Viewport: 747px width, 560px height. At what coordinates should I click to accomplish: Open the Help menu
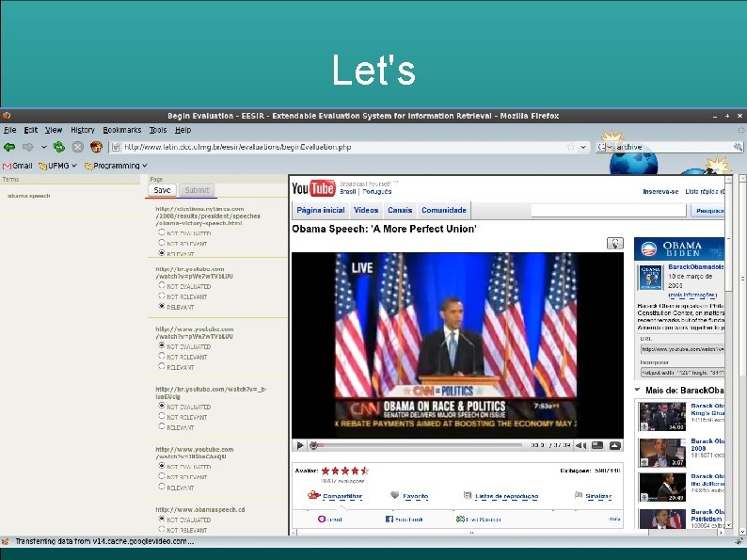183,130
